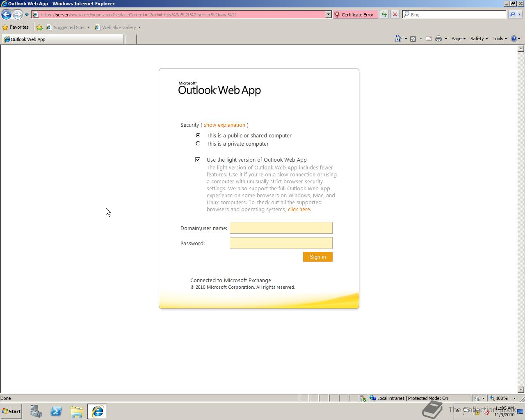
Task: Click the Read Mail envelope icon
Action: (x=428, y=39)
